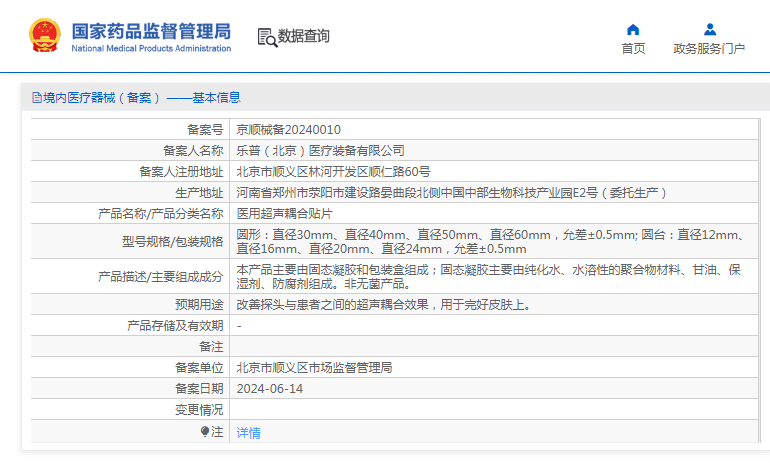Image resolution: width=770 pixels, height=463 pixels.
Task: Click 国家药品监督管理局 site title
Action: click(151, 31)
